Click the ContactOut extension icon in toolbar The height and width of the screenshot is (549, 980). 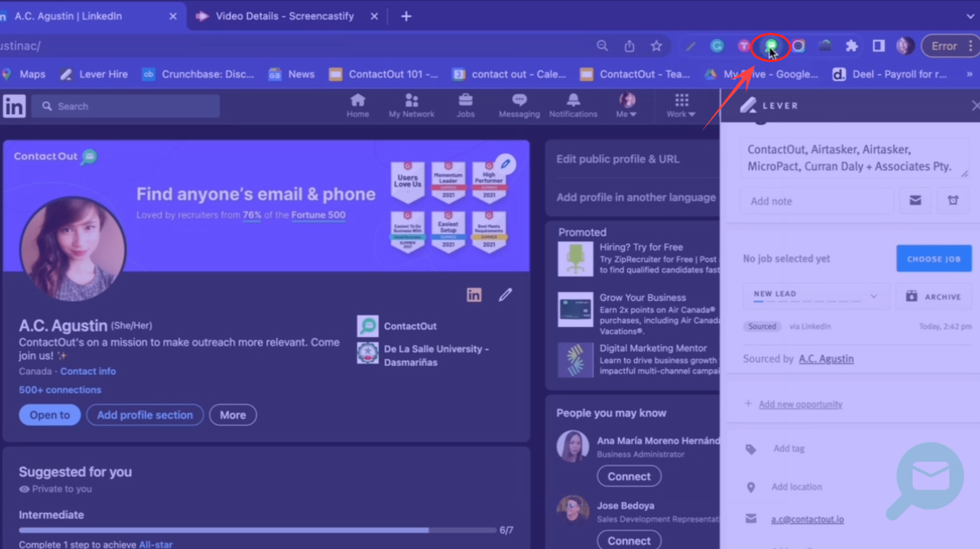tap(771, 47)
